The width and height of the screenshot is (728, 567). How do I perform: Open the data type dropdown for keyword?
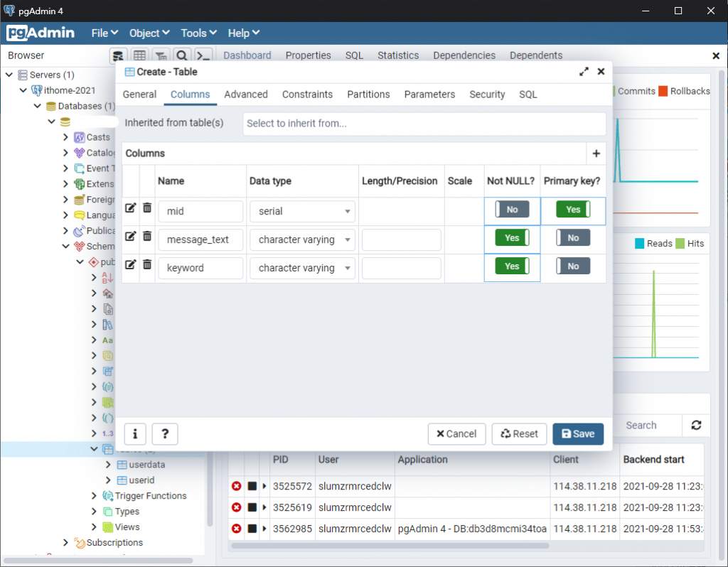[x=302, y=268]
